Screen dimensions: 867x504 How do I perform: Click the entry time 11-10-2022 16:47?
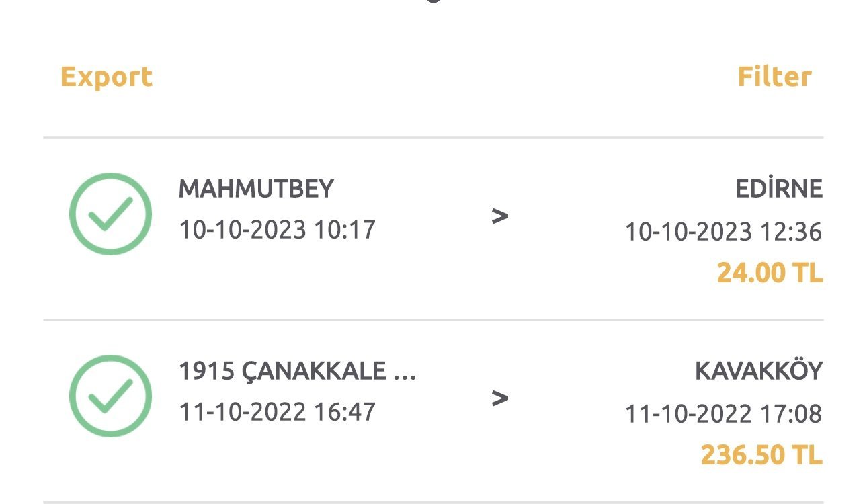pos(277,411)
